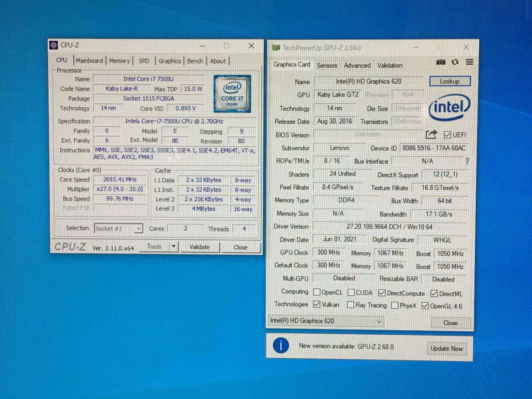
Task: Open the Intel(R) HD Graphics 620 GPU dropdown
Action: (x=326, y=321)
